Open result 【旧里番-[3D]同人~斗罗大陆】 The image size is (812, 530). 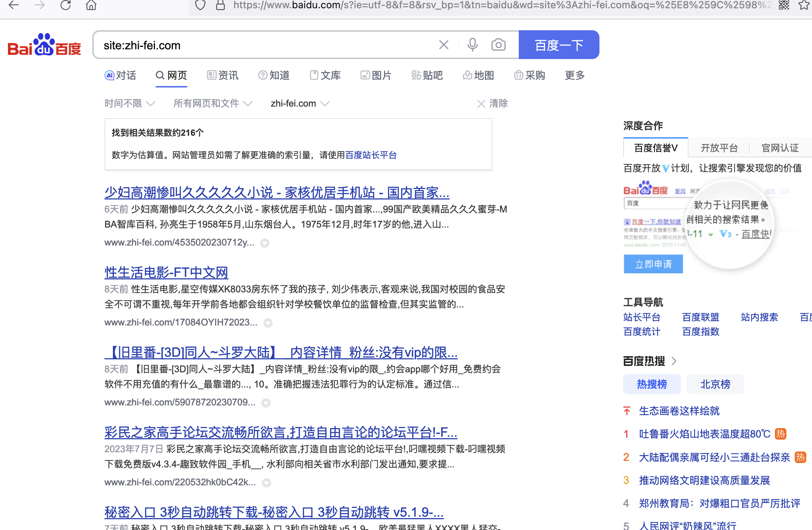[x=281, y=352]
